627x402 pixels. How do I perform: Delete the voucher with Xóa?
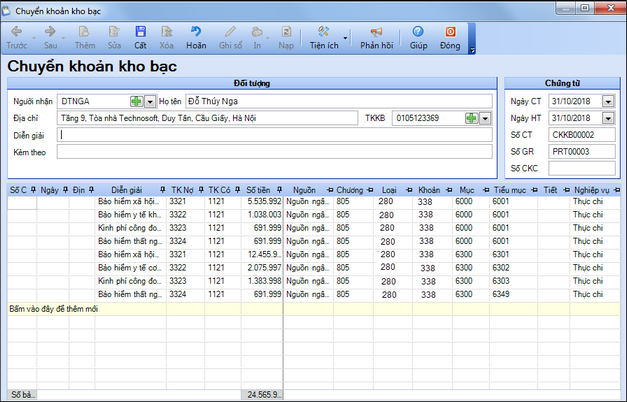point(166,38)
